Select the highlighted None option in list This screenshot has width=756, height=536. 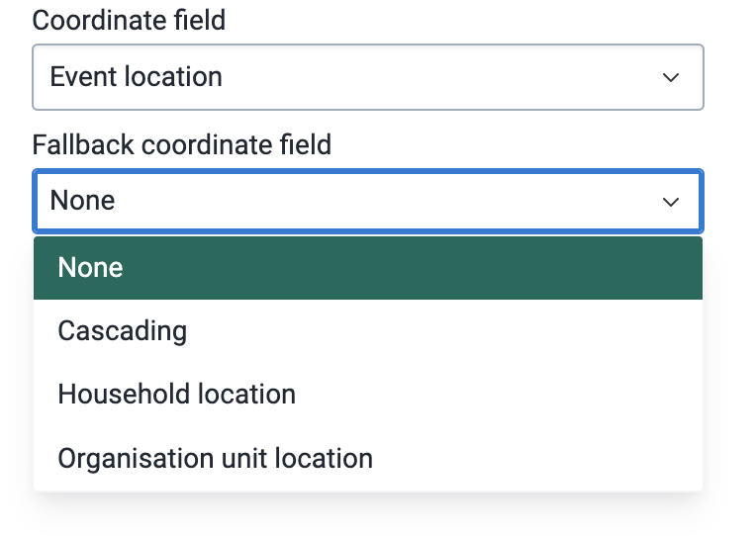[368, 268]
